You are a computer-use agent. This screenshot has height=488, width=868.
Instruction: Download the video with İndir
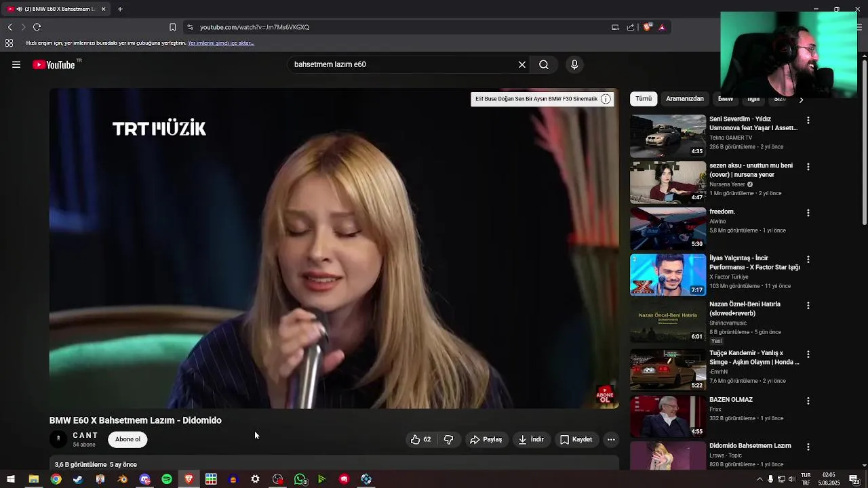(x=531, y=439)
